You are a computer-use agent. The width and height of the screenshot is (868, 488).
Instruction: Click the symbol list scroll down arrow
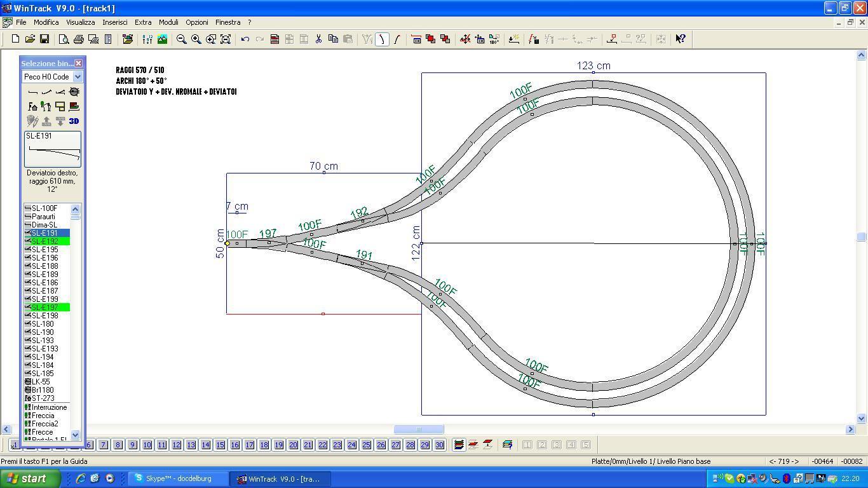click(75, 435)
